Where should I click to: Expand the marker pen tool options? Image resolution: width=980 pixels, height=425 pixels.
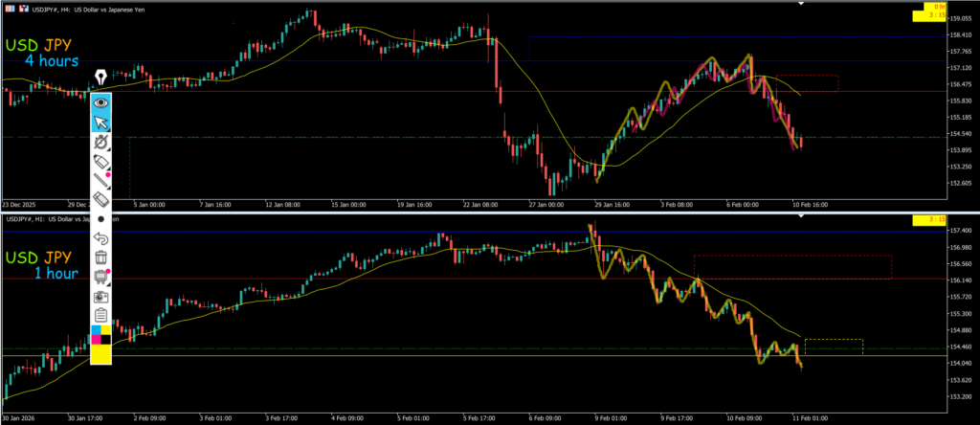tap(100, 162)
